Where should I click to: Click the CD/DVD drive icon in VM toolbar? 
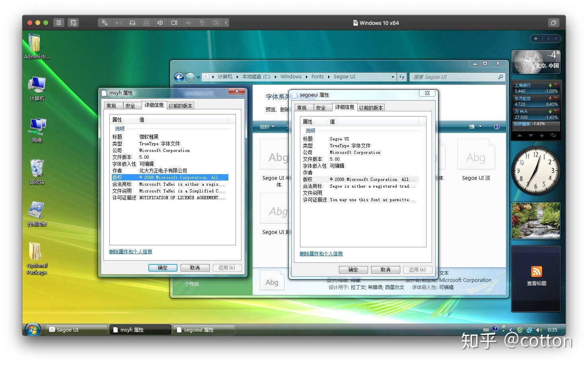[146, 23]
